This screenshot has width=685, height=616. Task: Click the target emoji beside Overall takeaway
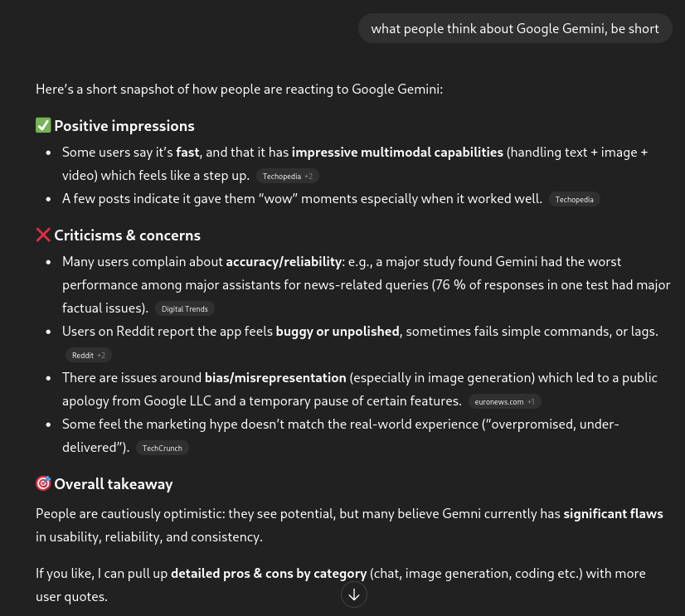(44, 483)
